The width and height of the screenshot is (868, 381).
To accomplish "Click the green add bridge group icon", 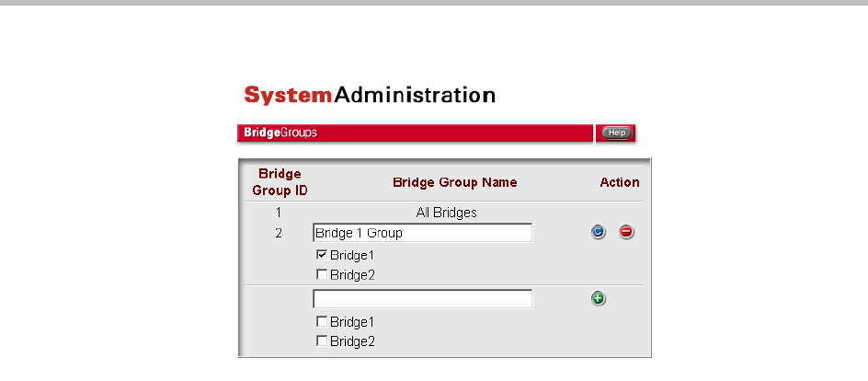I will pos(599,298).
